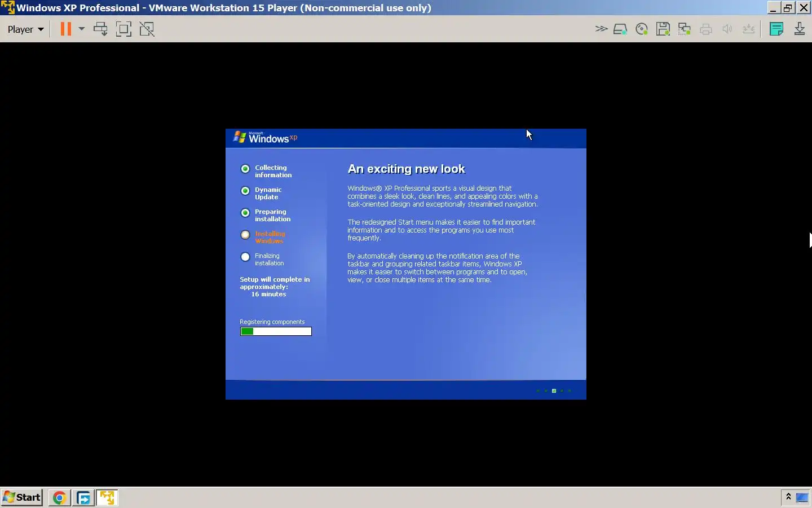The width and height of the screenshot is (812, 508).
Task: Click the Registering components progress bar
Action: [276, 331]
